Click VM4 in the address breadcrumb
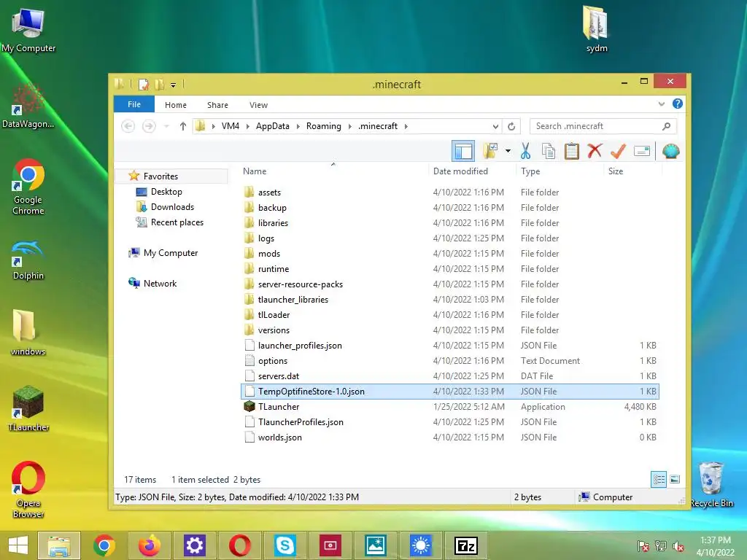Screen dimensions: 747x560 [230, 126]
